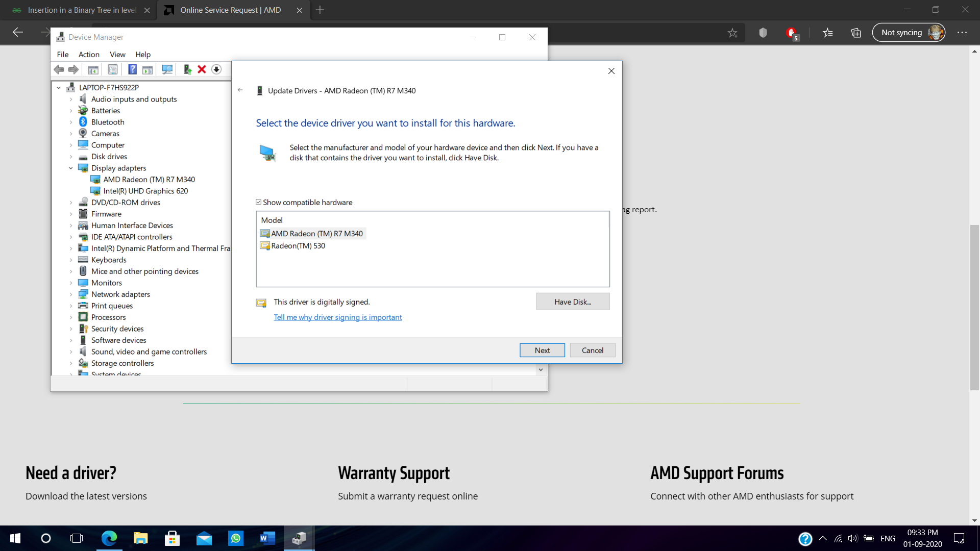Click Next to install selected driver
The width and height of the screenshot is (980, 551).
click(542, 349)
